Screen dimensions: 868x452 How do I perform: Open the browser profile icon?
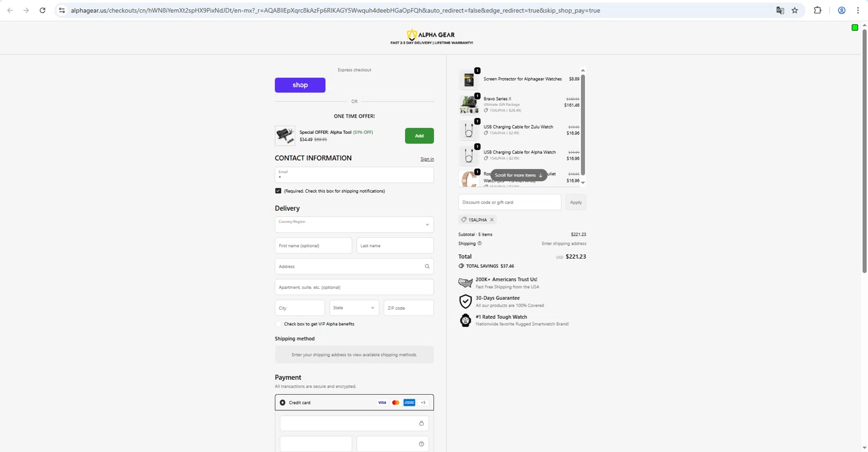842,10
